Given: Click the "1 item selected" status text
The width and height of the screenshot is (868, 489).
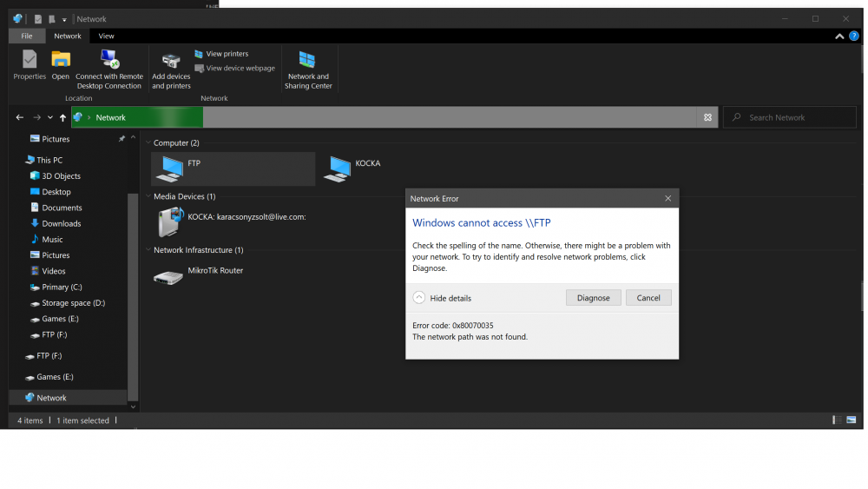Looking at the screenshot, I should coord(83,420).
